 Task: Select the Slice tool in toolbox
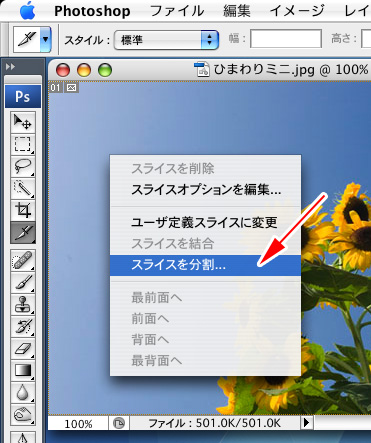(23, 233)
